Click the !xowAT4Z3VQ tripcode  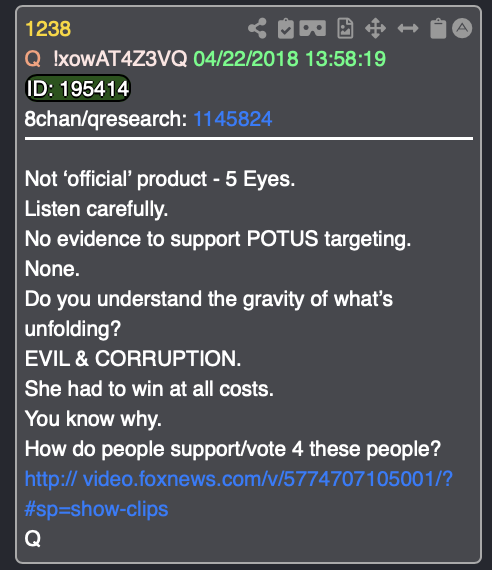[x=120, y=59]
